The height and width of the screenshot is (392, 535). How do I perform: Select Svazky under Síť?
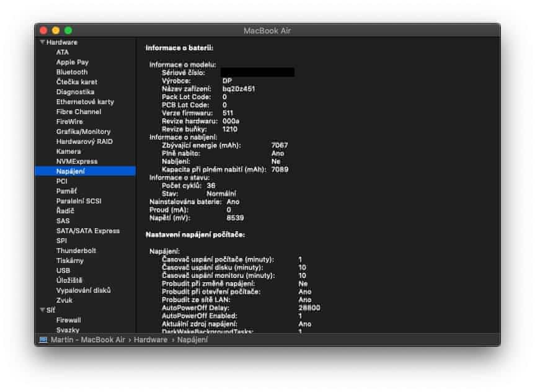68,330
